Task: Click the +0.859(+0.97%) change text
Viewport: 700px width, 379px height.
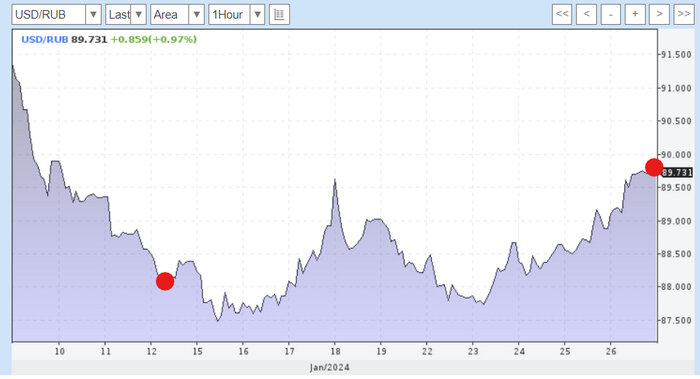Action: pyautogui.click(x=154, y=39)
